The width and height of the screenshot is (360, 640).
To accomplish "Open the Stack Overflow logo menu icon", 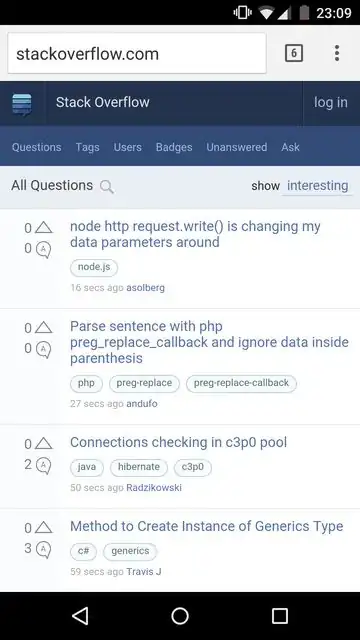I will [22, 104].
